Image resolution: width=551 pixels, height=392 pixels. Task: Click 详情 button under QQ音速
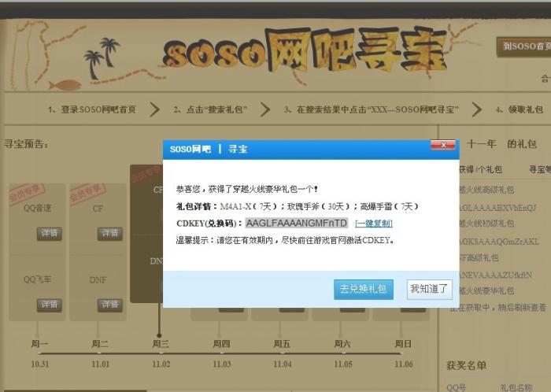[49, 234]
